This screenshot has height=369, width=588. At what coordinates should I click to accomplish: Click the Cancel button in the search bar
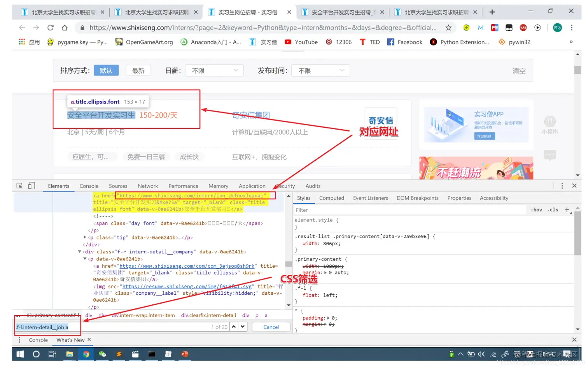[271, 327]
